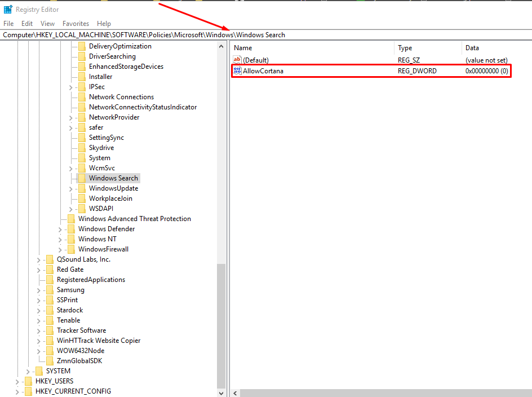Screen dimensions: 532x397
Task: Select the ZmnGlobalSDK key
Action: [x=79, y=361]
